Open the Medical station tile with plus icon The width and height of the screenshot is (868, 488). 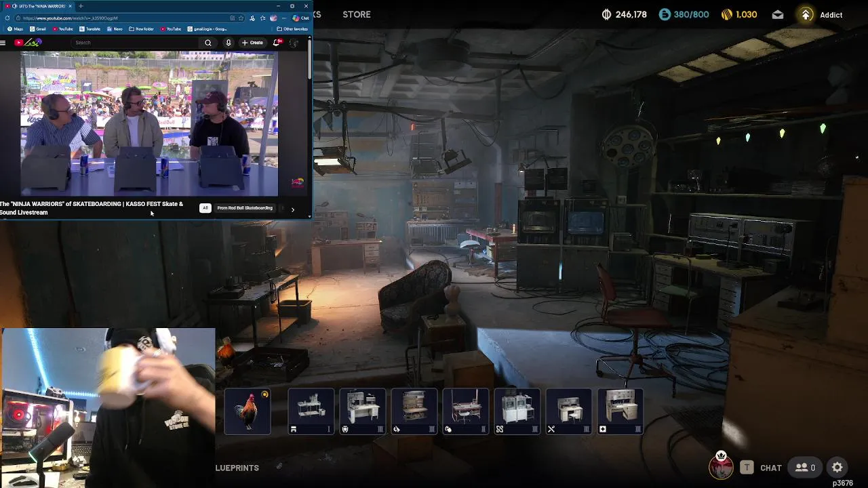click(x=620, y=411)
